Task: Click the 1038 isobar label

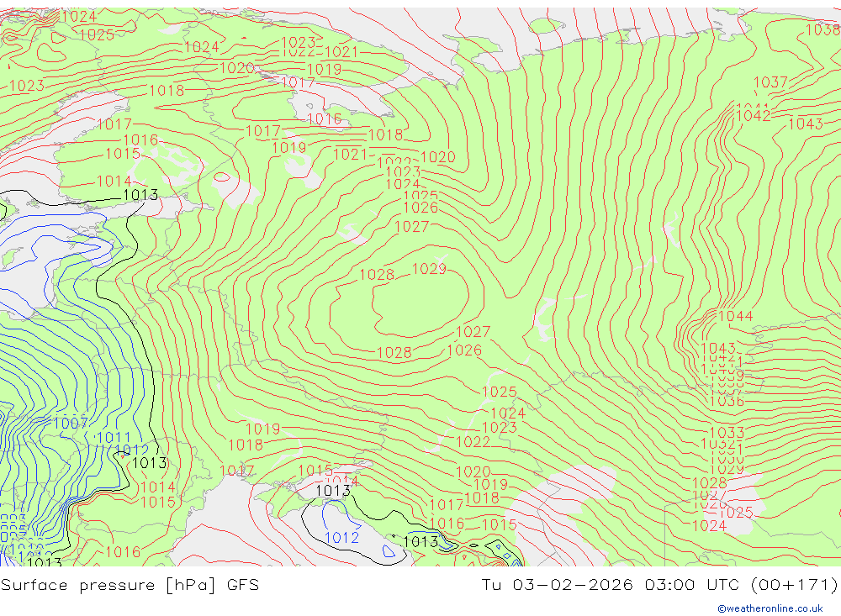Action: 823,29
